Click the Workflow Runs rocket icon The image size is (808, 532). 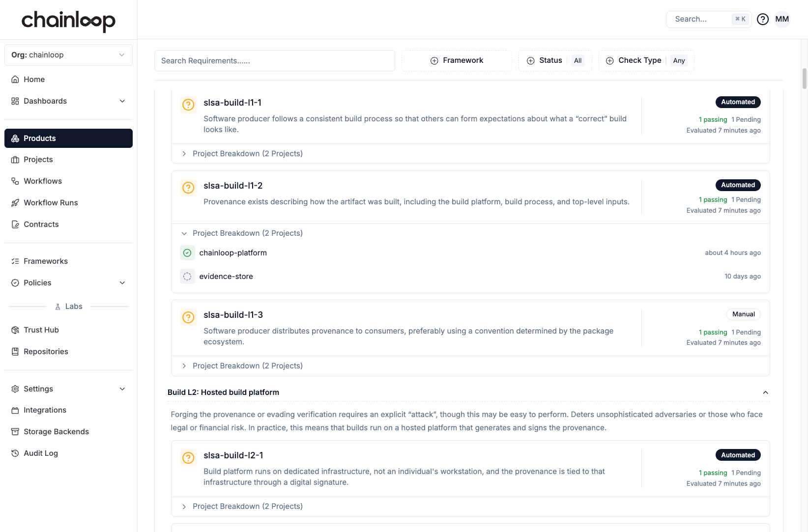click(x=15, y=203)
